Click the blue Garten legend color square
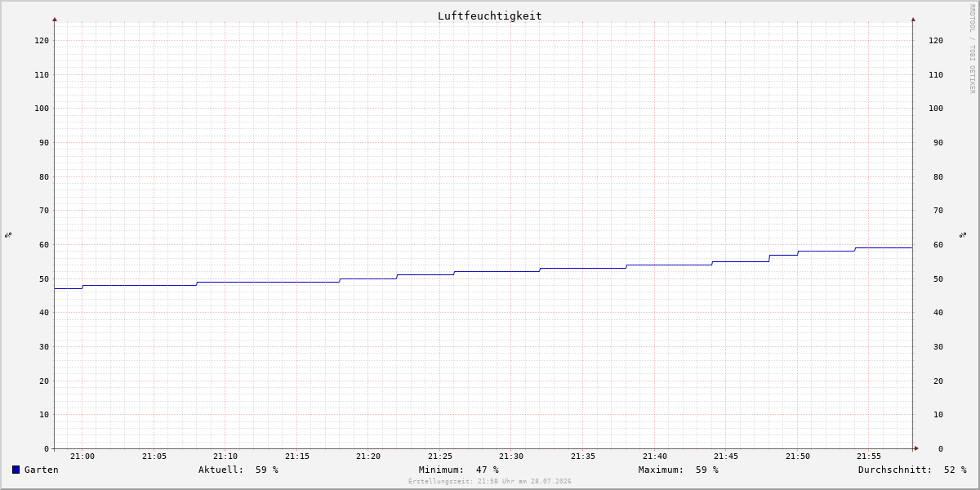Viewport: 980px width, 490px height. (16, 470)
